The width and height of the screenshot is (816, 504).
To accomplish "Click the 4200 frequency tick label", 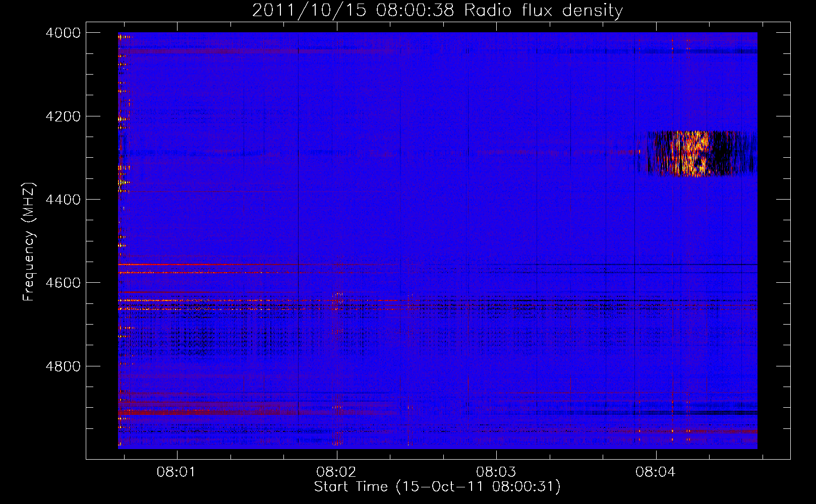I will point(63,116).
